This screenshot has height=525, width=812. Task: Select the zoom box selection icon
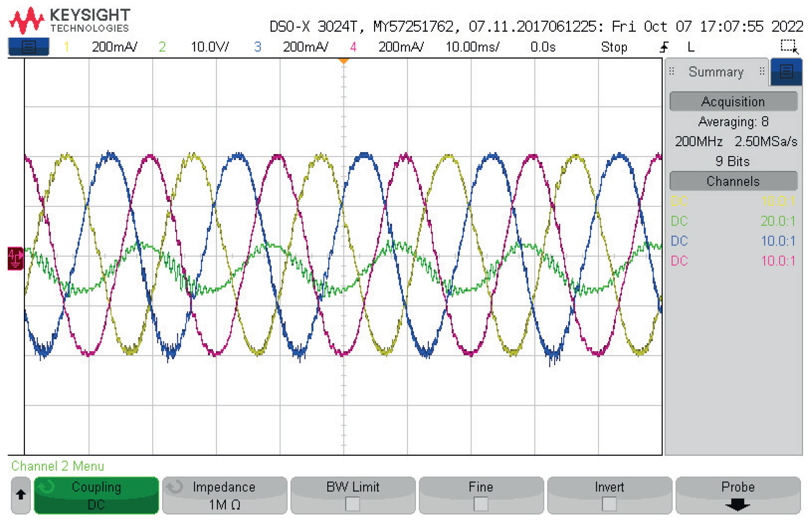[789, 46]
